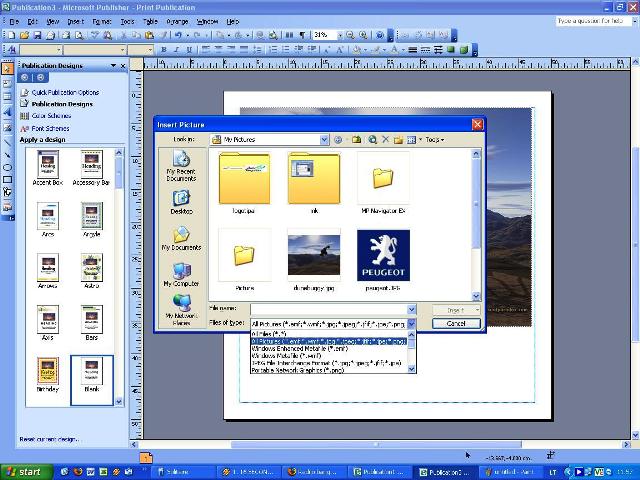The width and height of the screenshot is (640, 480).
Task: Select the Peugeot logo image thumbnail
Action: [383, 254]
